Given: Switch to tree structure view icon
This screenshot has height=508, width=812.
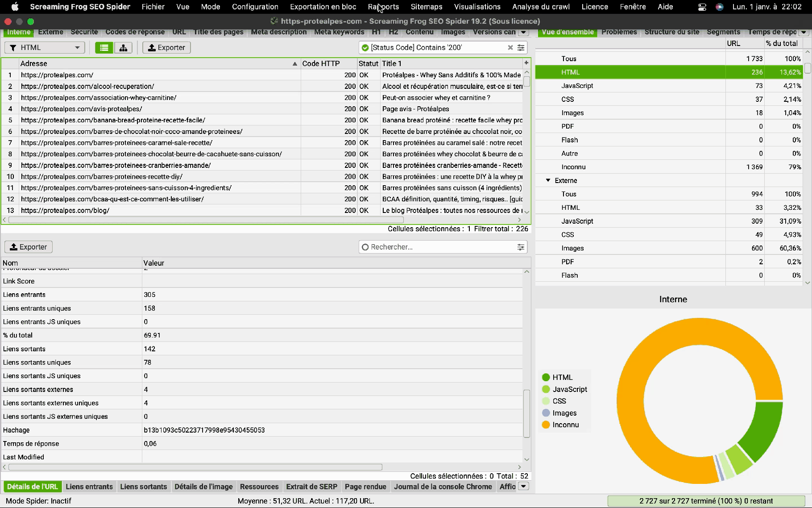Looking at the screenshot, I should (x=123, y=48).
